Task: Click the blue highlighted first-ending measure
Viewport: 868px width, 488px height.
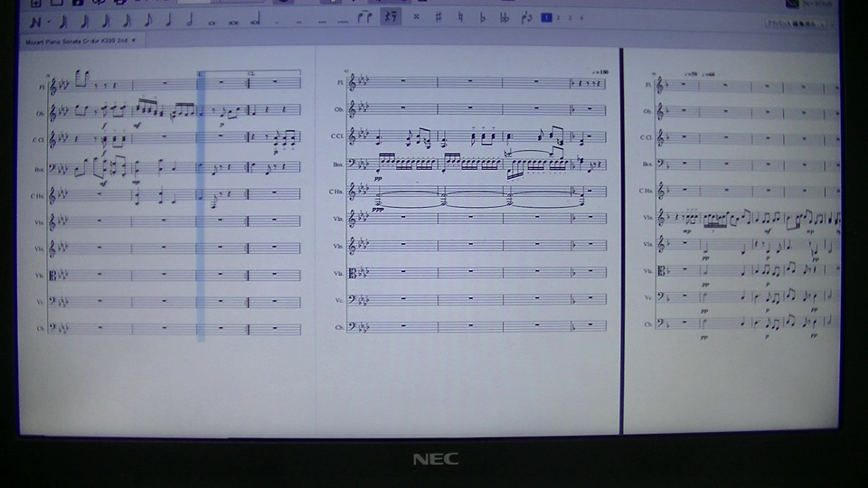Action: click(x=201, y=206)
